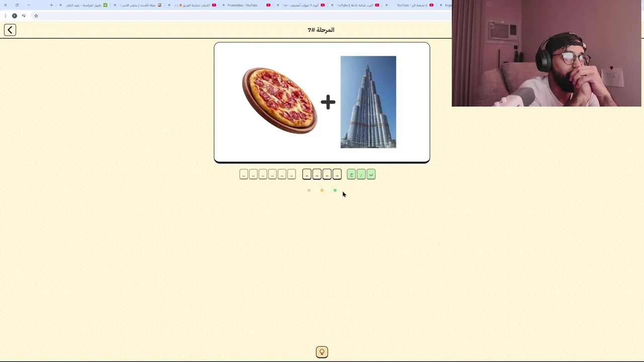
Task: Close the #nobatidao YouTube tab
Action: (x=223, y=5)
